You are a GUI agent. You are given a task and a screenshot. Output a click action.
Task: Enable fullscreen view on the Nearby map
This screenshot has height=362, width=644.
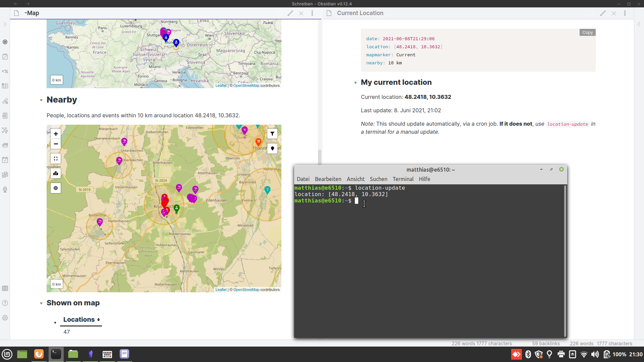tap(55, 158)
